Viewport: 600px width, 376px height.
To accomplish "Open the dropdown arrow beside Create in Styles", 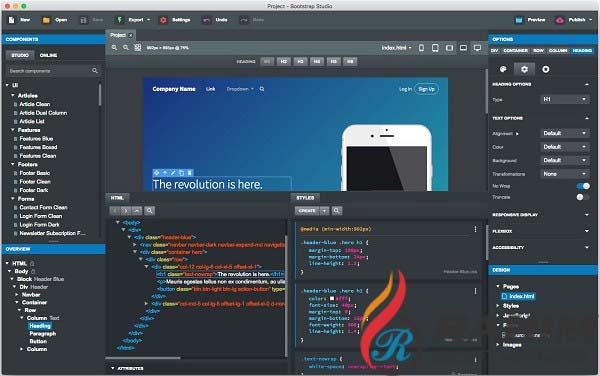I will (324, 210).
